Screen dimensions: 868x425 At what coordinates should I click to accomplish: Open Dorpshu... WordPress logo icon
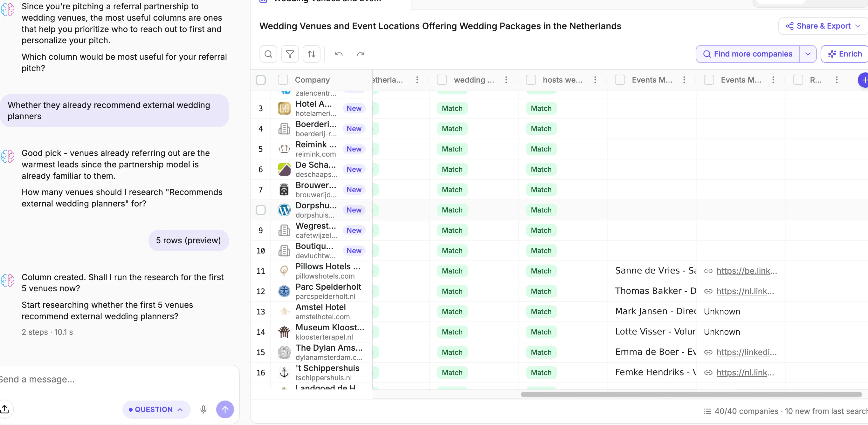tap(284, 210)
